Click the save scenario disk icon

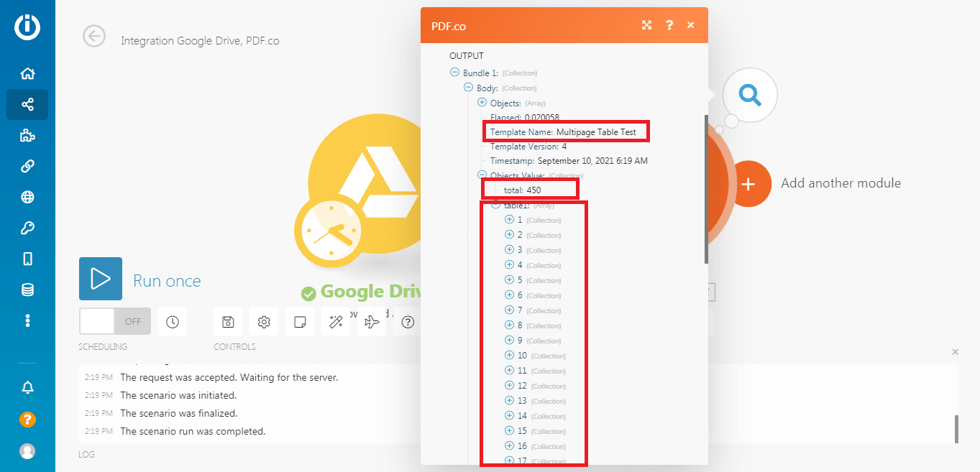(228, 322)
